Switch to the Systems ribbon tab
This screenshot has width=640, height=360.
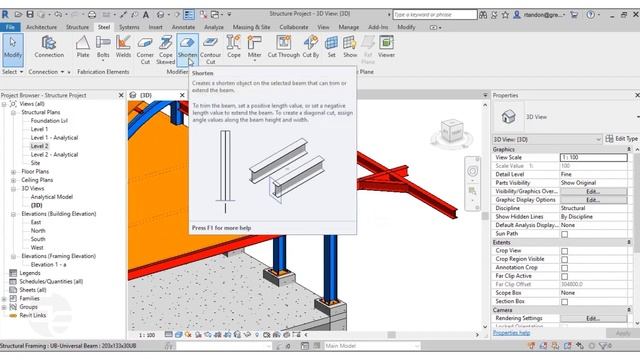[x=129, y=27]
